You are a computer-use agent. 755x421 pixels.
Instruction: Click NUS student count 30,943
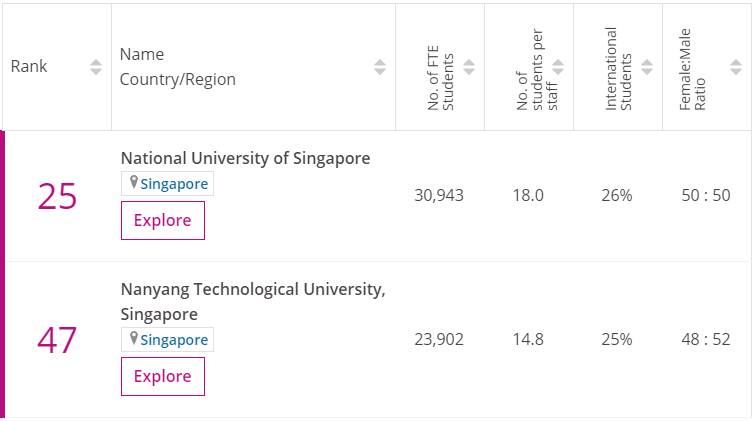click(x=439, y=196)
